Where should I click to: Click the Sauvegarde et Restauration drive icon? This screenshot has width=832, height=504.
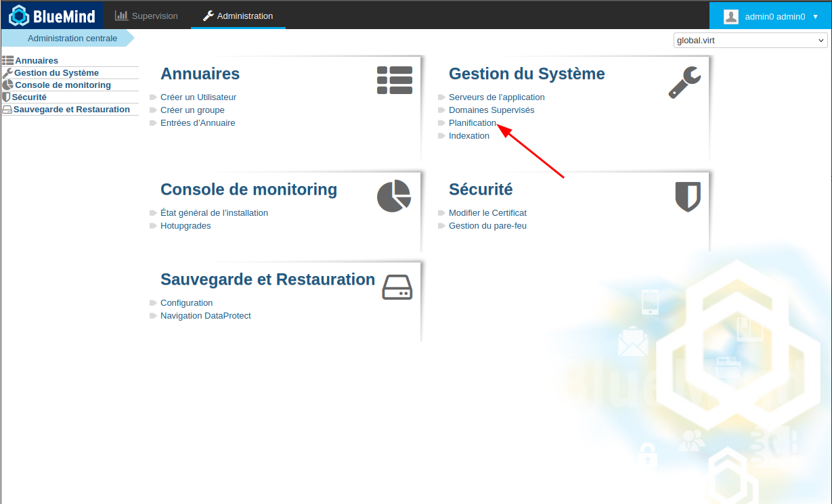coord(397,288)
